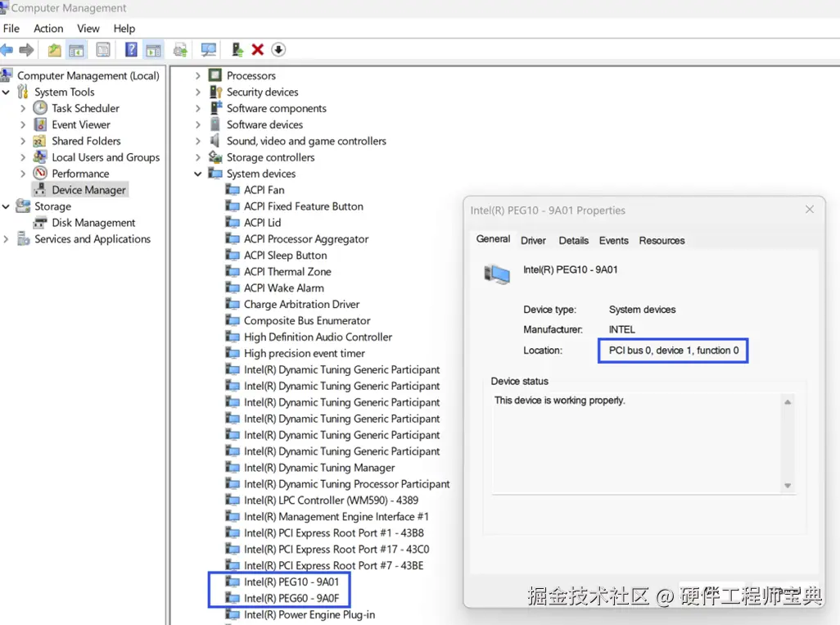Viewport: 840px width, 625px height.
Task: Select Local Users and Groups node
Action: [x=106, y=157]
